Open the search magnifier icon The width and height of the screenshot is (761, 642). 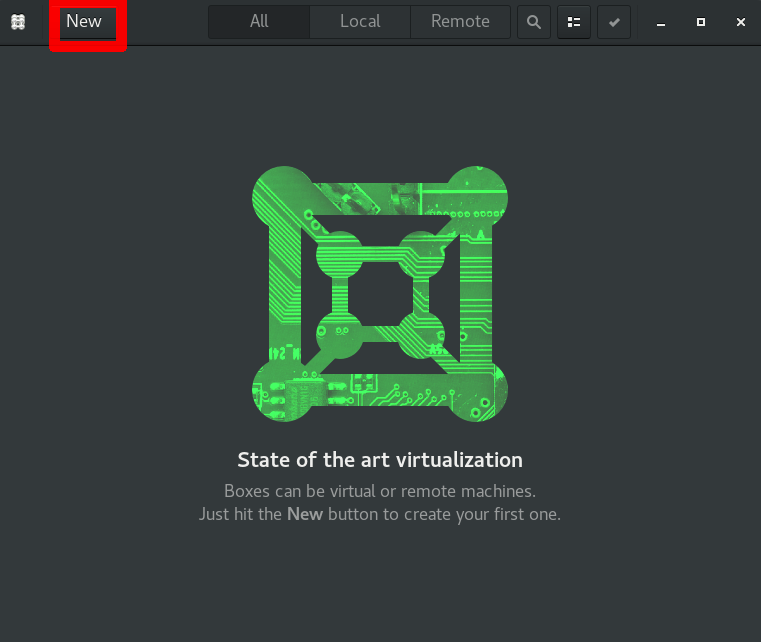click(x=534, y=22)
